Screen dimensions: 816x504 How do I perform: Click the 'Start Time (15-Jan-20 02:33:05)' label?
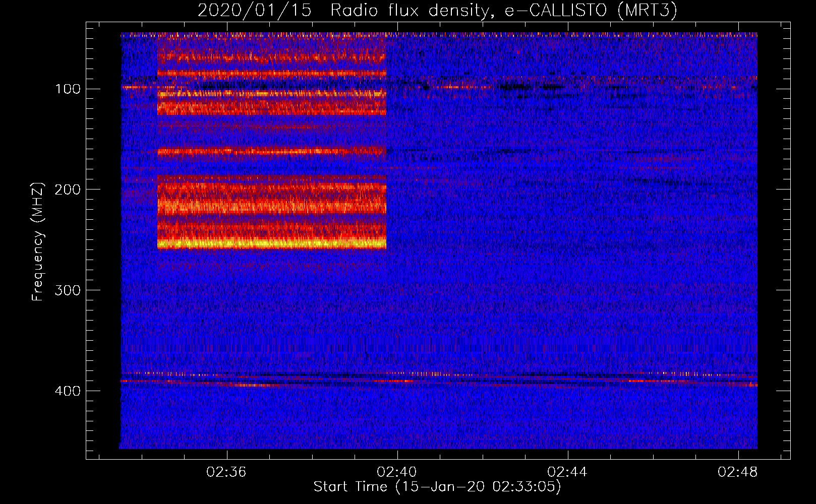(x=437, y=487)
